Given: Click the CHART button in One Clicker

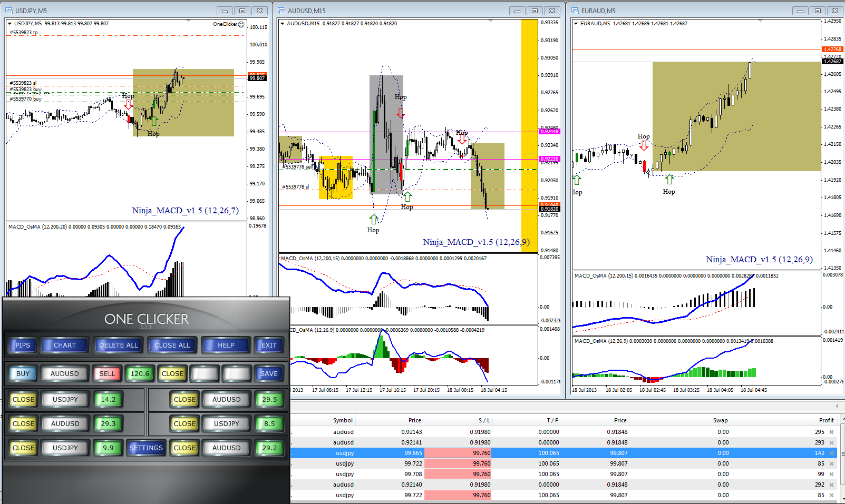Looking at the screenshot, I should (x=65, y=345).
